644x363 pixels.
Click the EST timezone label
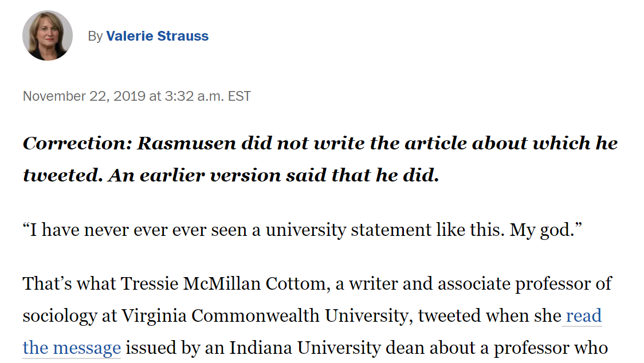[x=239, y=96]
